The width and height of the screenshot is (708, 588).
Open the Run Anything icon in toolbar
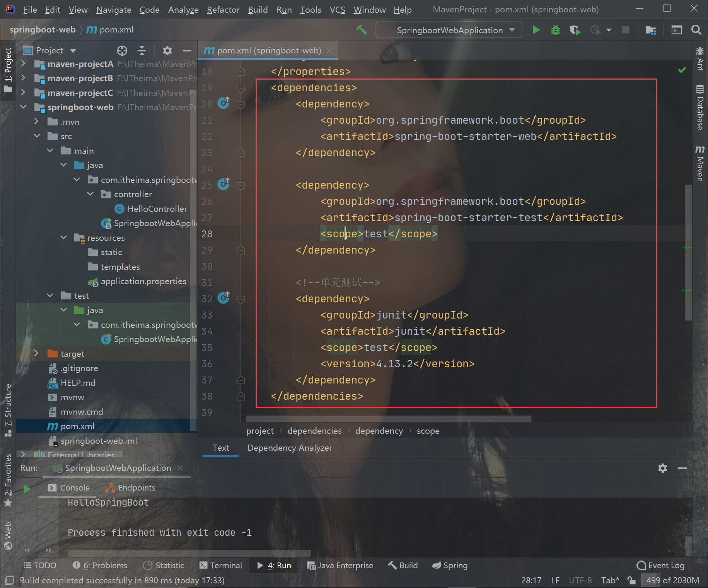[676, 30]
